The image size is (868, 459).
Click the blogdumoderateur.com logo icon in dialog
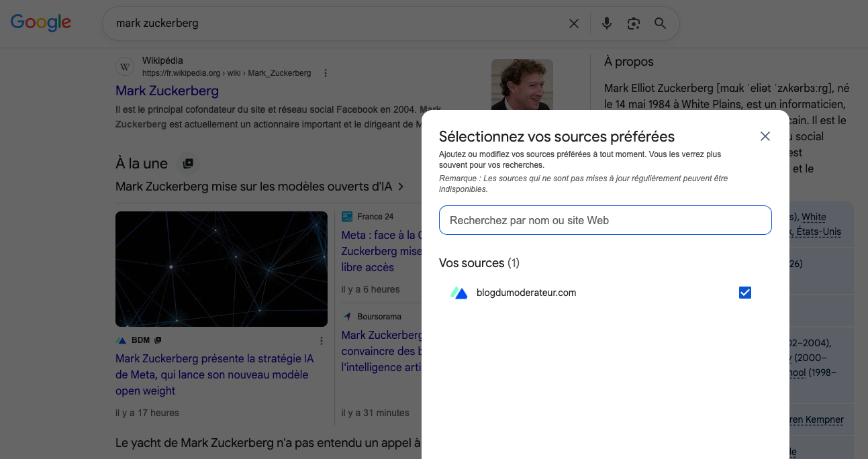point(459,293)
